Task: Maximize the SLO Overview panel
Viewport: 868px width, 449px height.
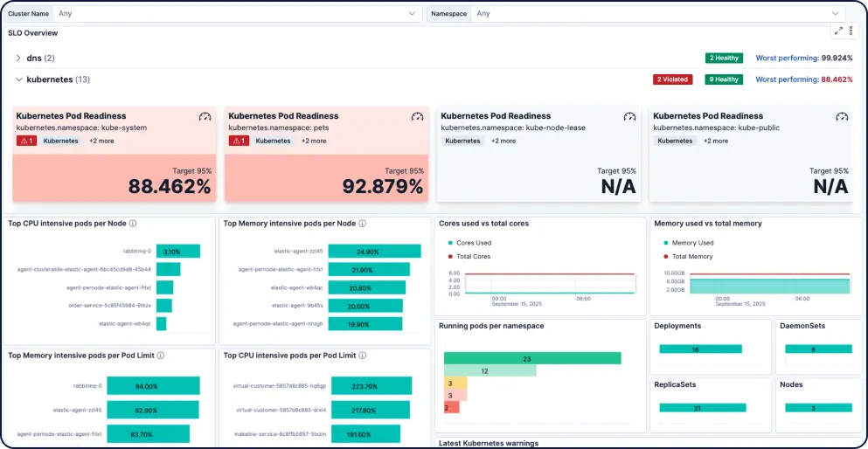Action: point(838,31)
